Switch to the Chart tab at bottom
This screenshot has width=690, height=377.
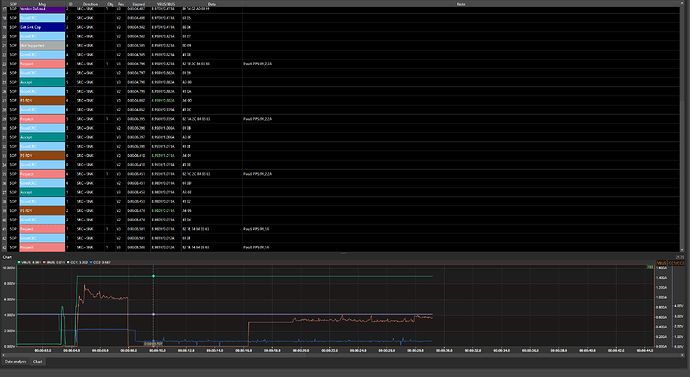(37, 362)
